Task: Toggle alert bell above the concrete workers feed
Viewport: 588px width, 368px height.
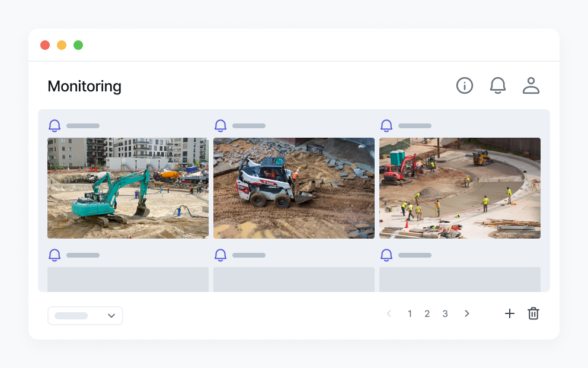Action: (386, 126)
